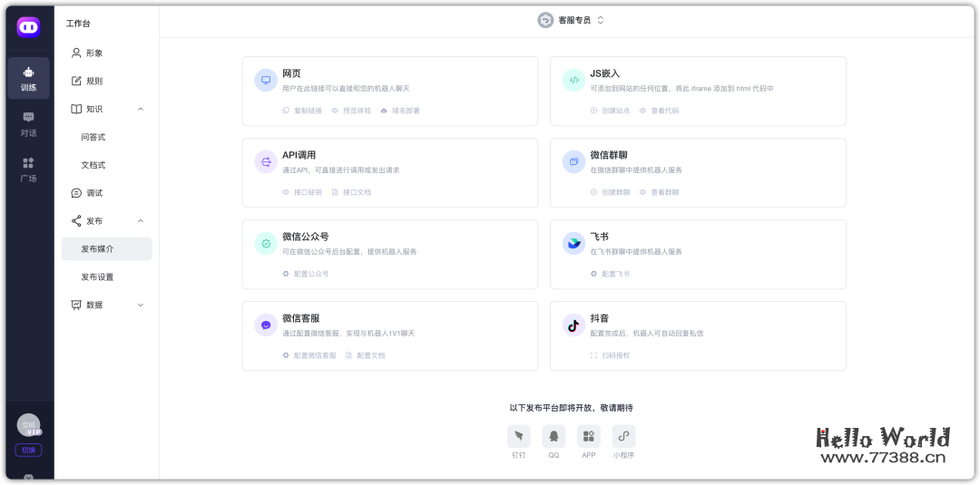The width and height of the screenshot is (980, 485).
Task: Click 配置飞书 link
Action: coord(610,274)
